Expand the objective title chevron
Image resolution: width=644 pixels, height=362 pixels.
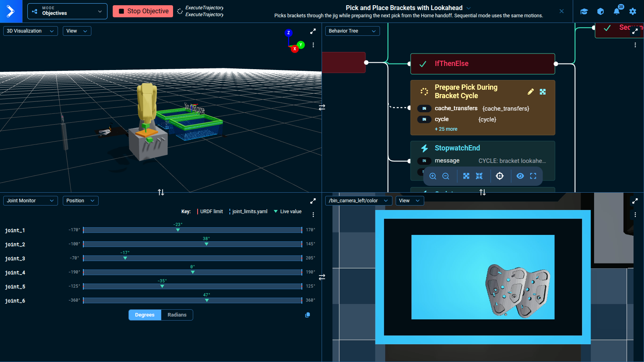click(469, 8)
